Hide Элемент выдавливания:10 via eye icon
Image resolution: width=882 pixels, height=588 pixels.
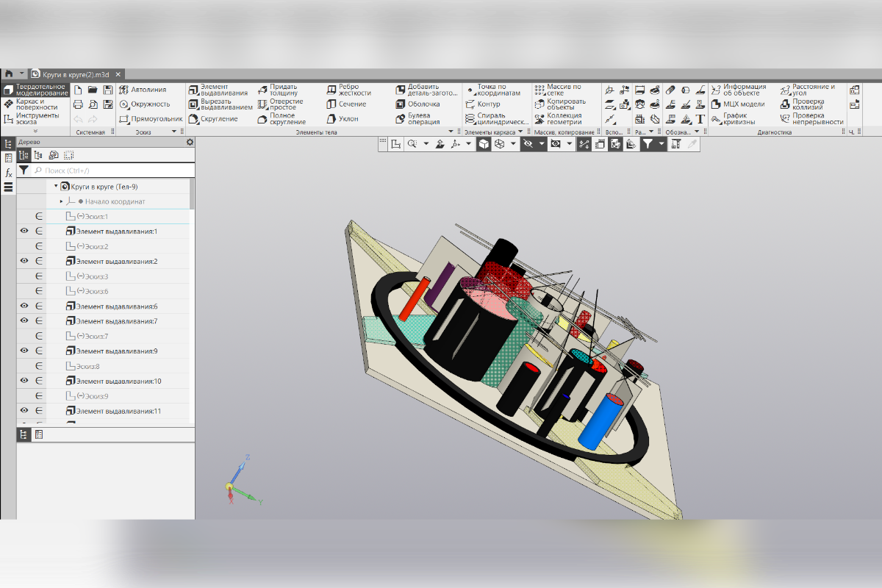(24, 381)
